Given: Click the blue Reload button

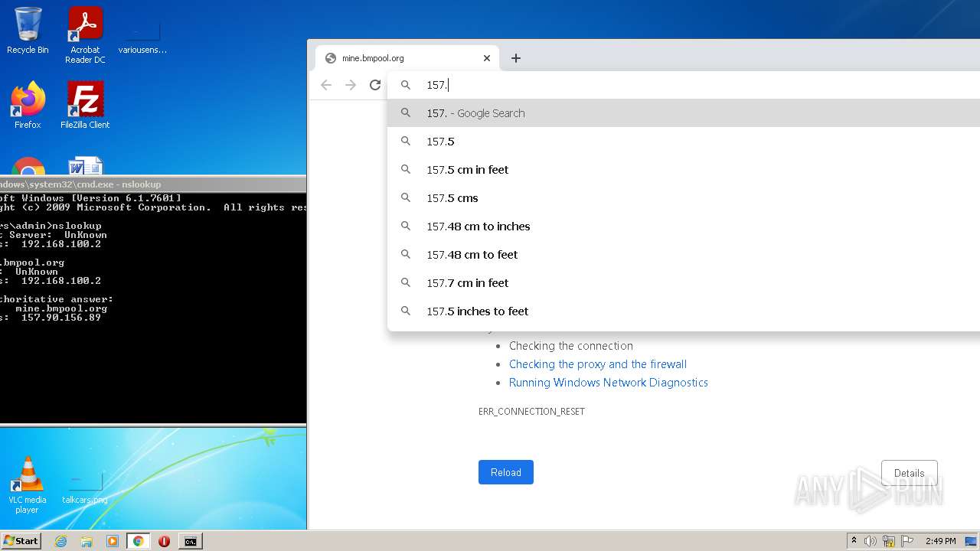Looking at the screenshot, I should [506, 472].
